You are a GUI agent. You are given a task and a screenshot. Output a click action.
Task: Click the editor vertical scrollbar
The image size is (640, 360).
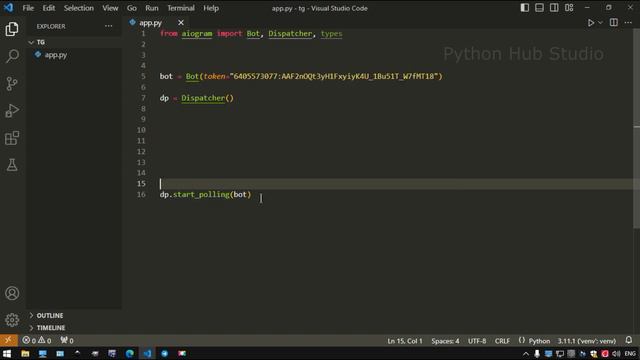click(x=636, y=129)
